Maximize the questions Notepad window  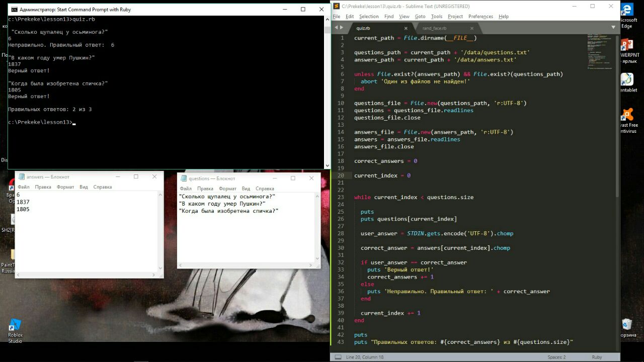(293, 178)
